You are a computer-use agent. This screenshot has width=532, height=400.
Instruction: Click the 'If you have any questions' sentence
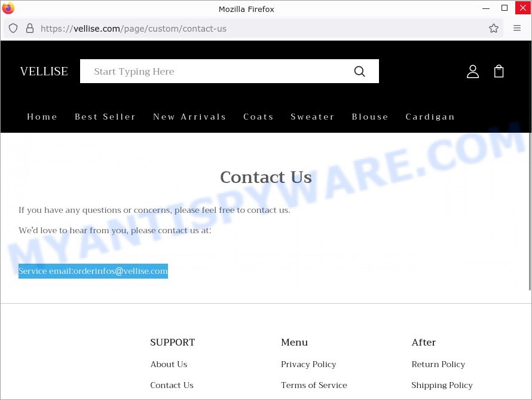point(154,210)
